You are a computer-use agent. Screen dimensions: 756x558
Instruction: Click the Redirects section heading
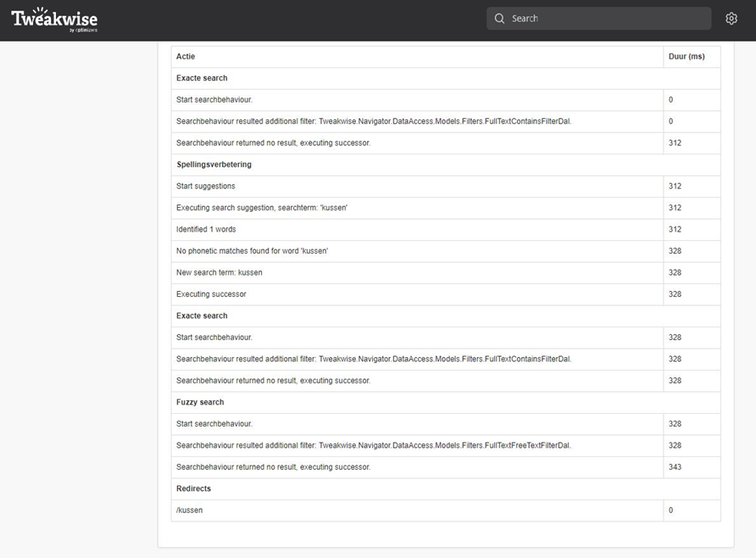click(x=193, y=488)
